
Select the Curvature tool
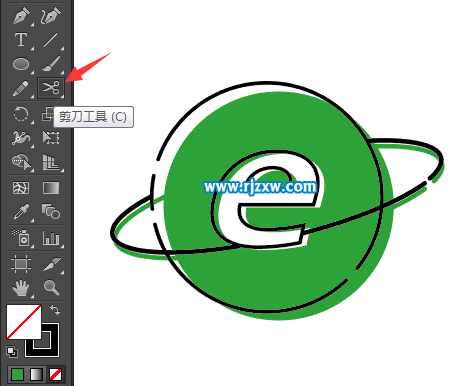(x=51, y=16)
